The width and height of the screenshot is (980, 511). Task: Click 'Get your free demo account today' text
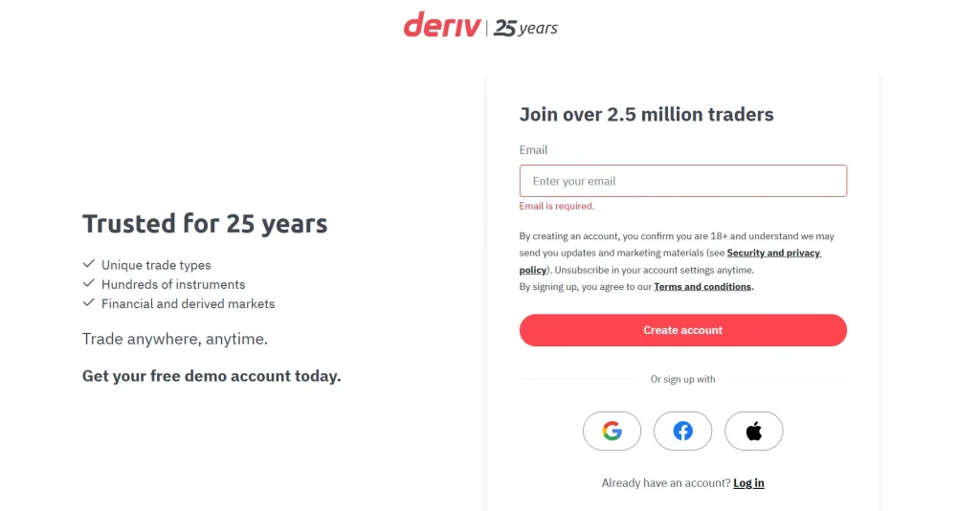coord(212,376)
